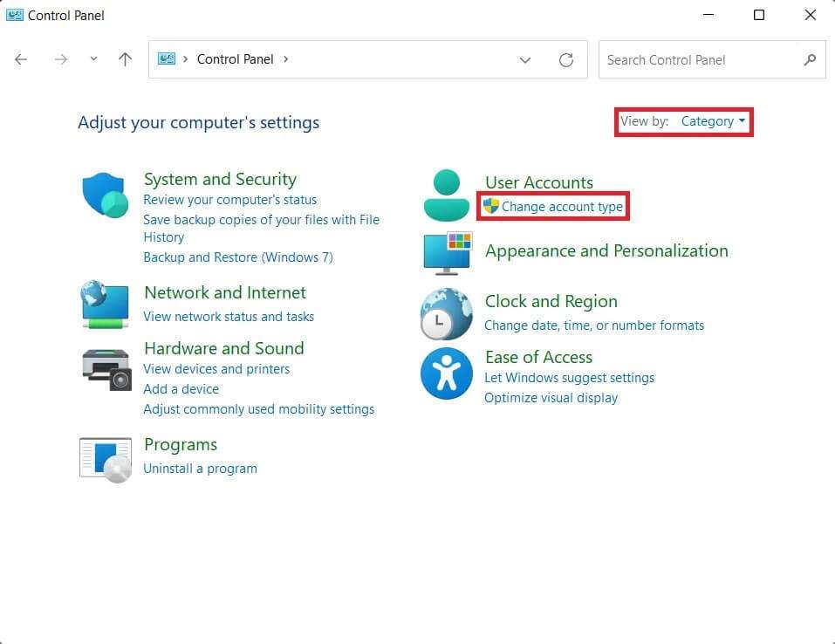The image size is (835, 644).
Task: Click the UAC shield beside Change account type
Action: (x=490, y=206)
